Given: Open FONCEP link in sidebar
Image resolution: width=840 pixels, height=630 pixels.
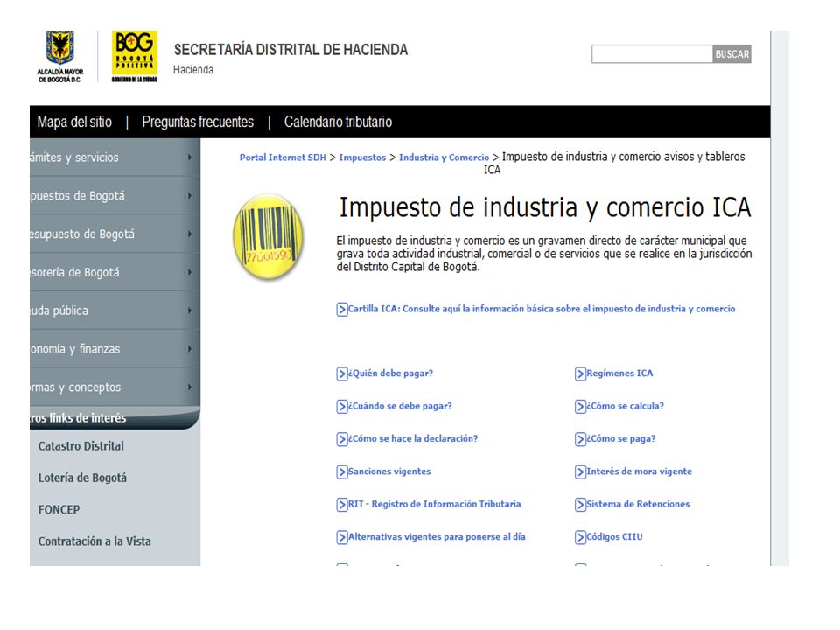Looking at the screenshot, I should pyautogui.click(x=59, y=509).
